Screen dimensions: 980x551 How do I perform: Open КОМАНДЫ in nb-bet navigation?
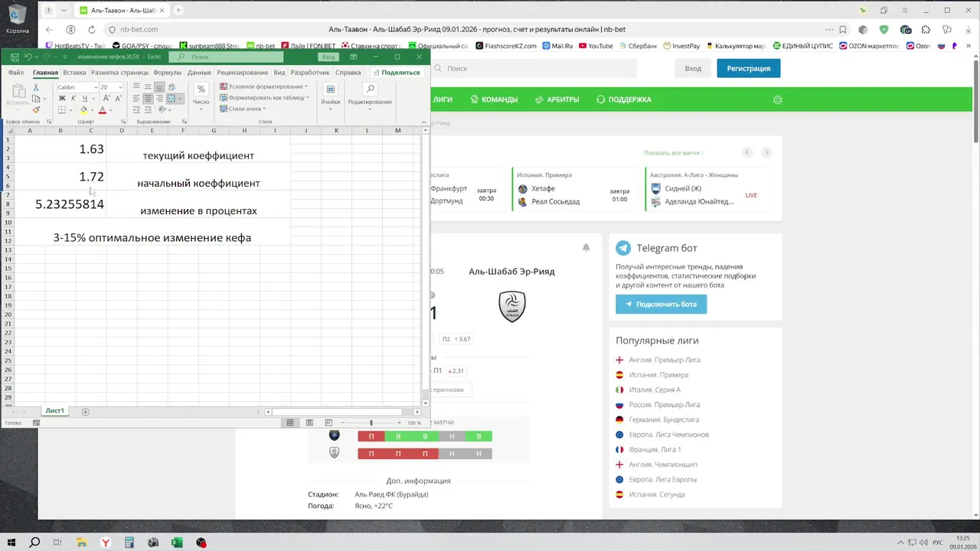pyautogui.click(x=494, y=99)
